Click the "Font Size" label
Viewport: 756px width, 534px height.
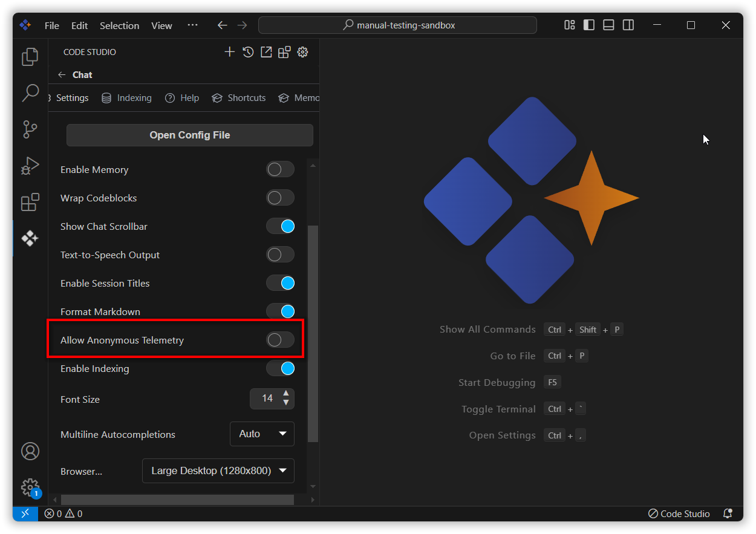click(x=80, y=400)
